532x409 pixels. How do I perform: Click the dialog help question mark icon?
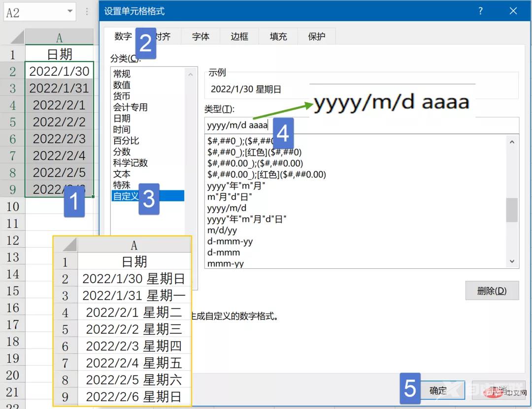(x=480, y=11)
